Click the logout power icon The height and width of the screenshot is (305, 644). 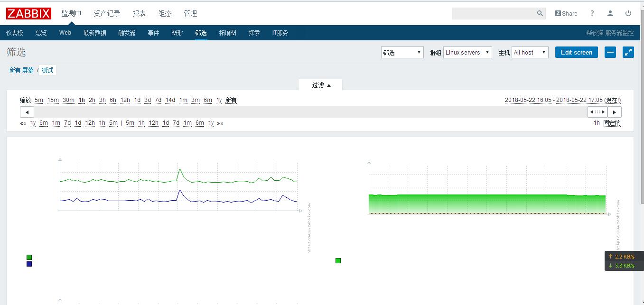tap(628, 13)
